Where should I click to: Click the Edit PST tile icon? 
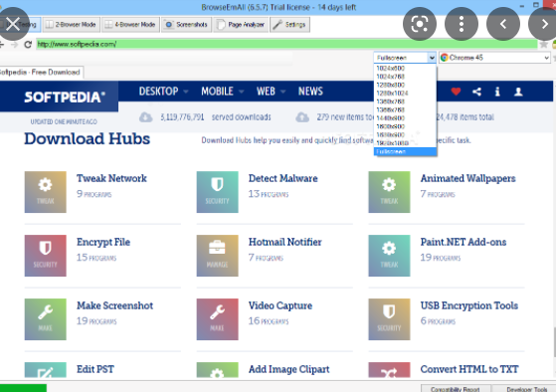tap(46, 371)
